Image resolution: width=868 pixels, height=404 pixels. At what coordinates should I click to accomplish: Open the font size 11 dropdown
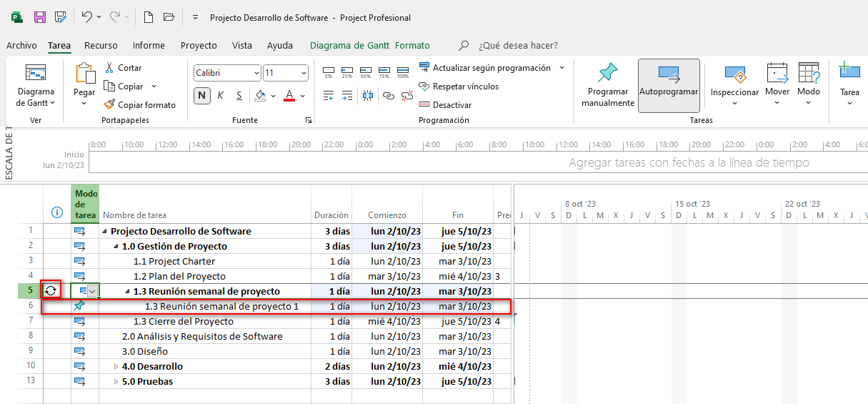303,73
